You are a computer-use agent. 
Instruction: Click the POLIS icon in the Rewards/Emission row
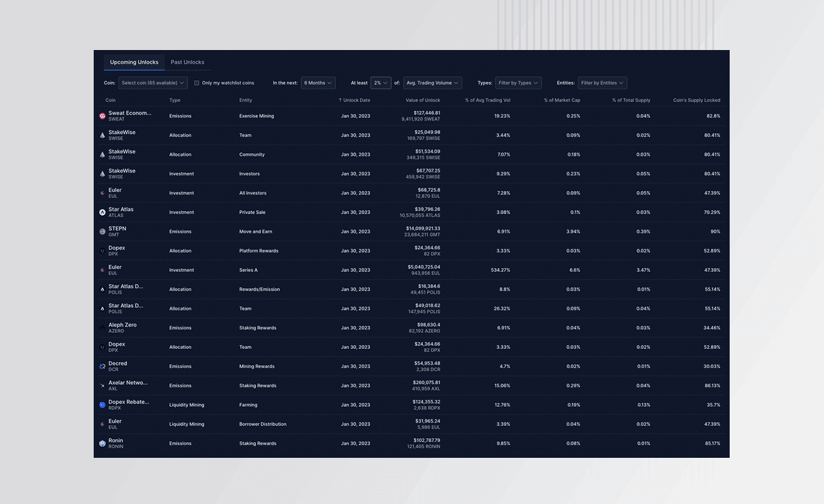pyautogui.click(x=102, y=289)
